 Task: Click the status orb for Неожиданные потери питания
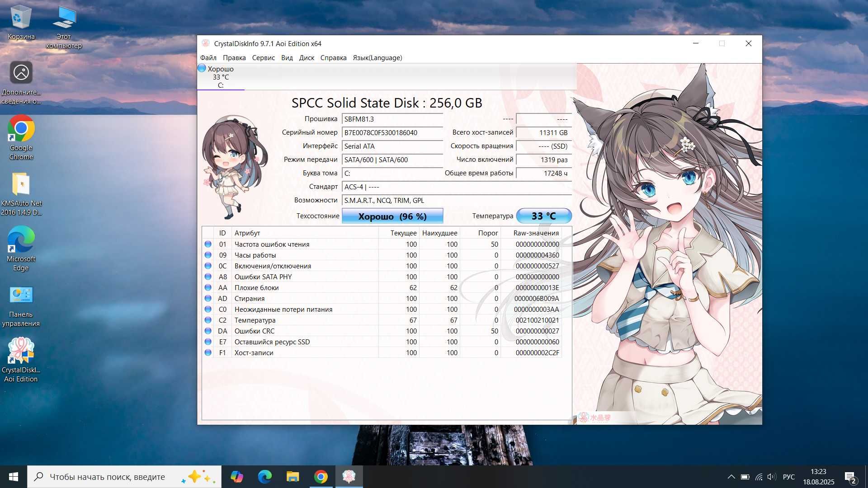tap(208, 309)
